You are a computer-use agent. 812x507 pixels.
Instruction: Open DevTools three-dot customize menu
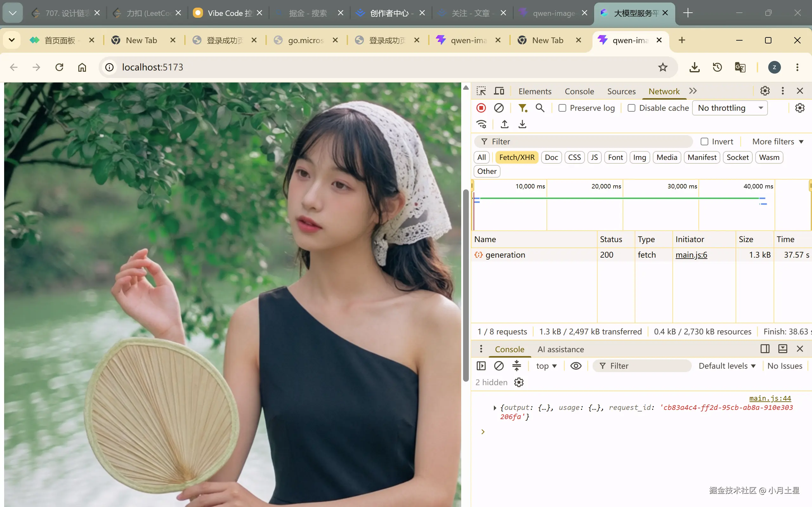(783, 91)
